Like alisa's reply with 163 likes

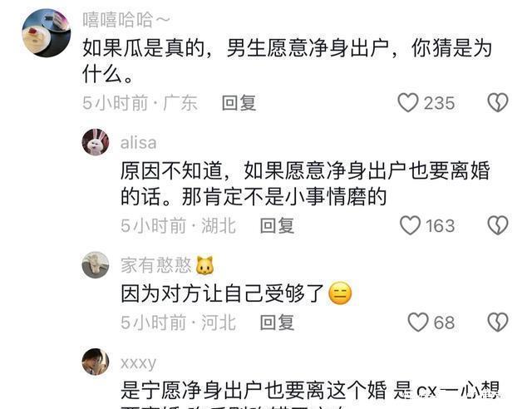point(410,226)
